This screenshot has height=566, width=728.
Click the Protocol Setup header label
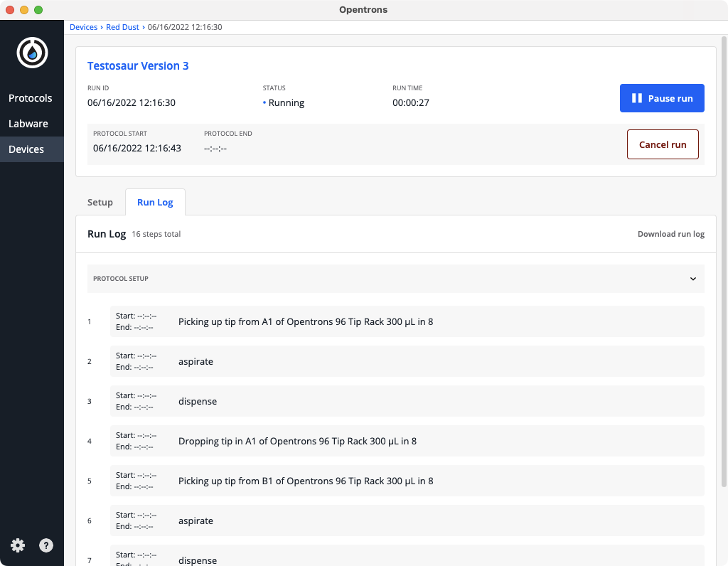[121, 279]
